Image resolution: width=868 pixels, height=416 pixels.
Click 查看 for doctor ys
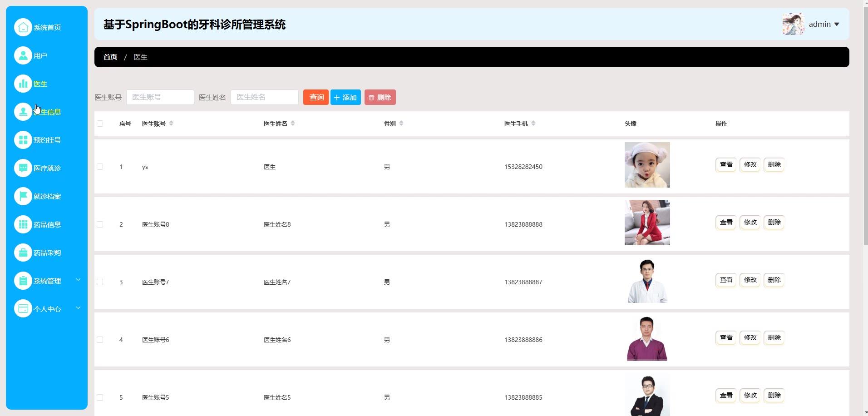point(726,164)
